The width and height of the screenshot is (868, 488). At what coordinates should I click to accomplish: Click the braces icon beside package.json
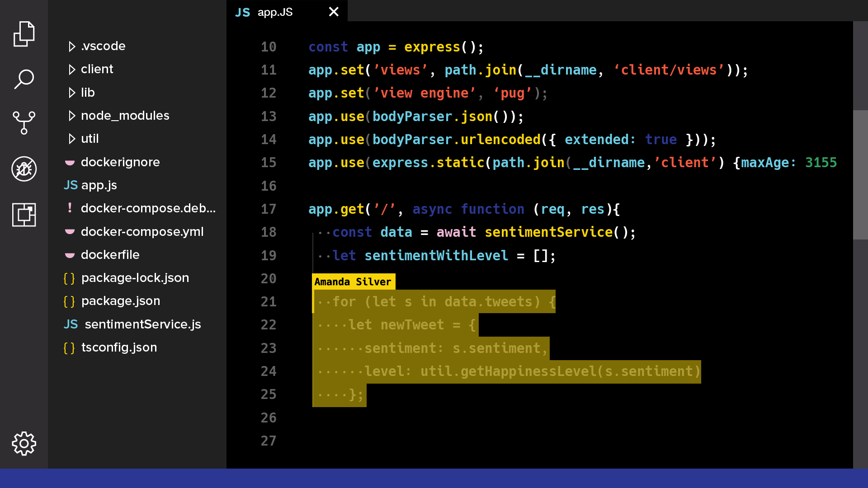pos(69,301)
